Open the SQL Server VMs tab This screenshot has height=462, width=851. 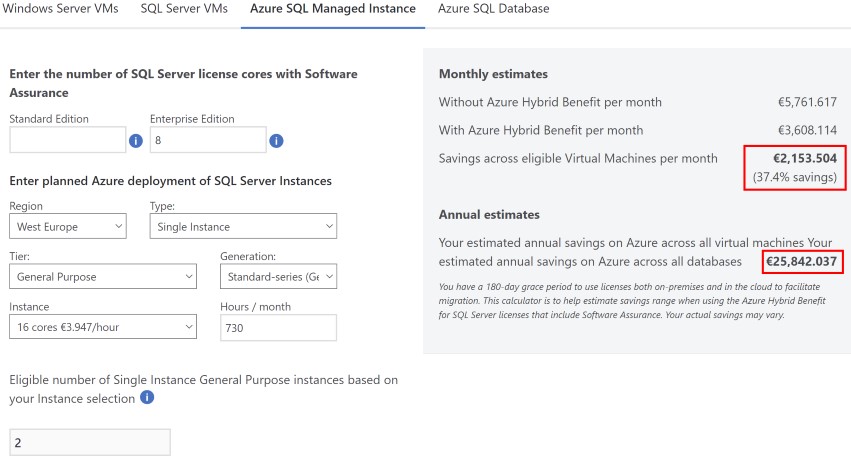coord(183,9)
